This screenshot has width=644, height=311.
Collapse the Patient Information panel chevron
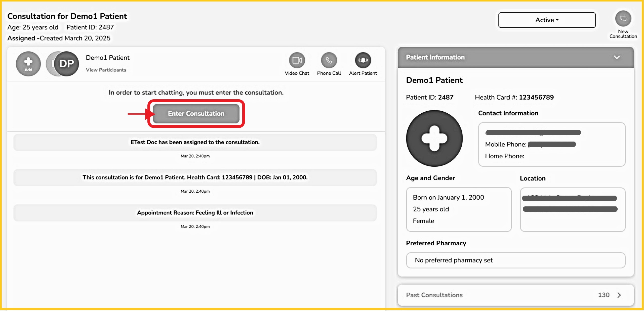point(617,57)
